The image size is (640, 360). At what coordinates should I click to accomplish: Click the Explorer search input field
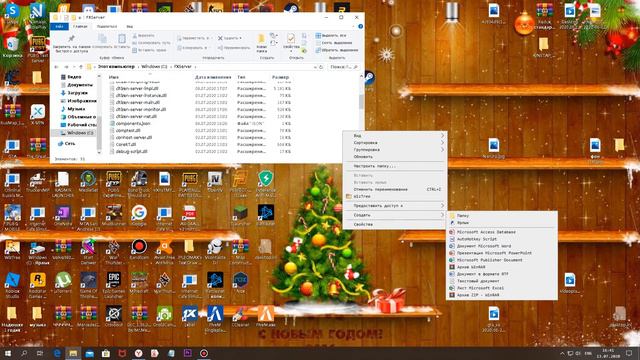(x=344, y=67)
